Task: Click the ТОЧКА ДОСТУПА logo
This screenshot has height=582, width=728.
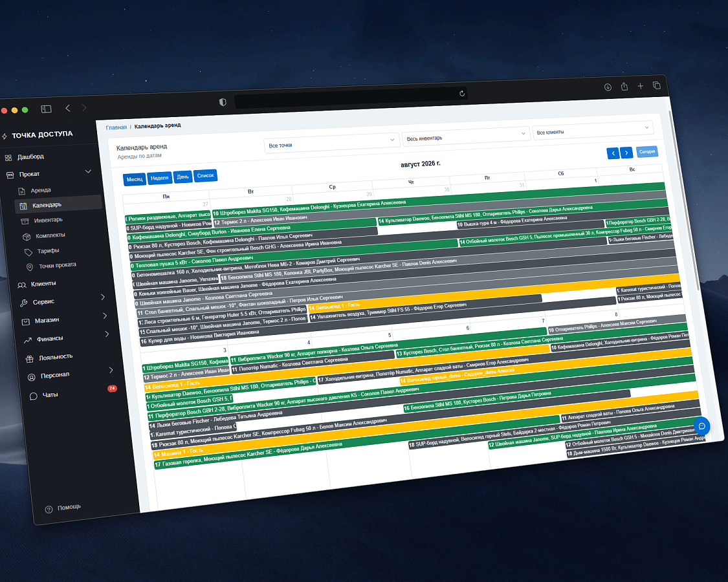Action: point(42,135)
